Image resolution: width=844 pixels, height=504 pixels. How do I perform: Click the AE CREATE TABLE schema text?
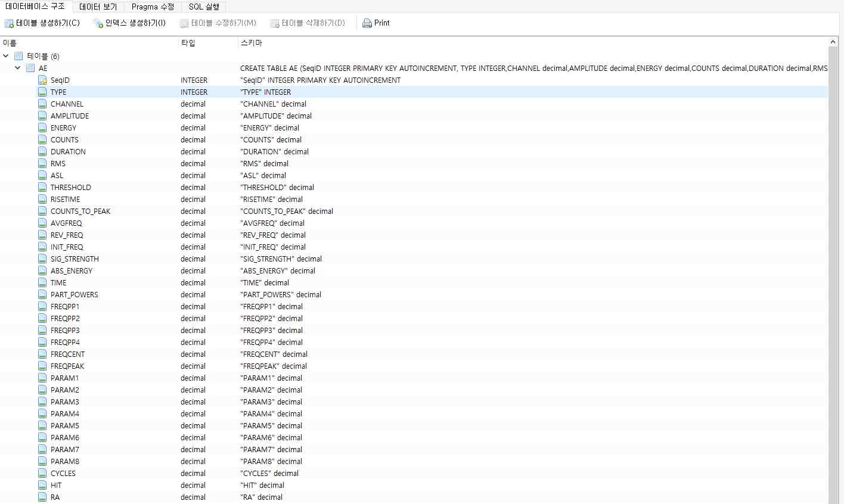click(x=533, y=68)
